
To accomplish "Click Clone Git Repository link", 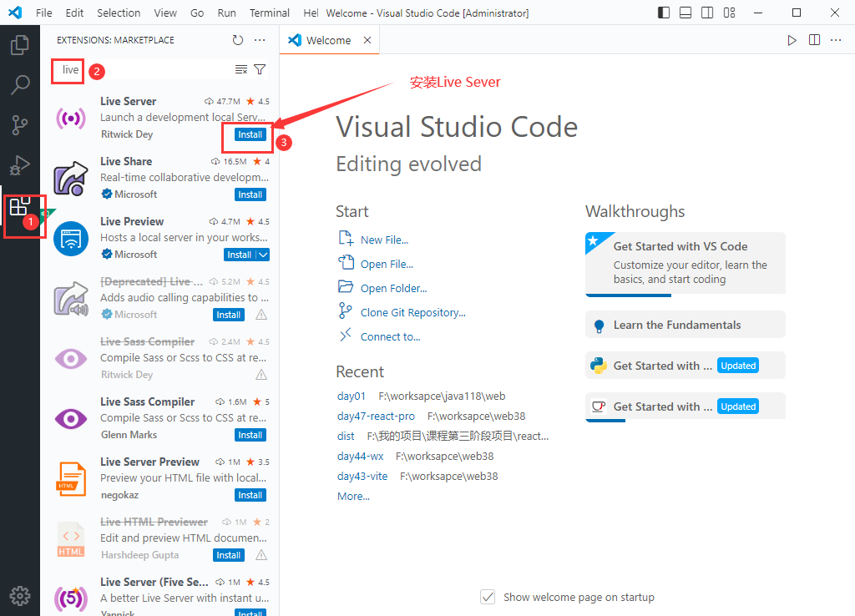I will click(x=412, y=312).
